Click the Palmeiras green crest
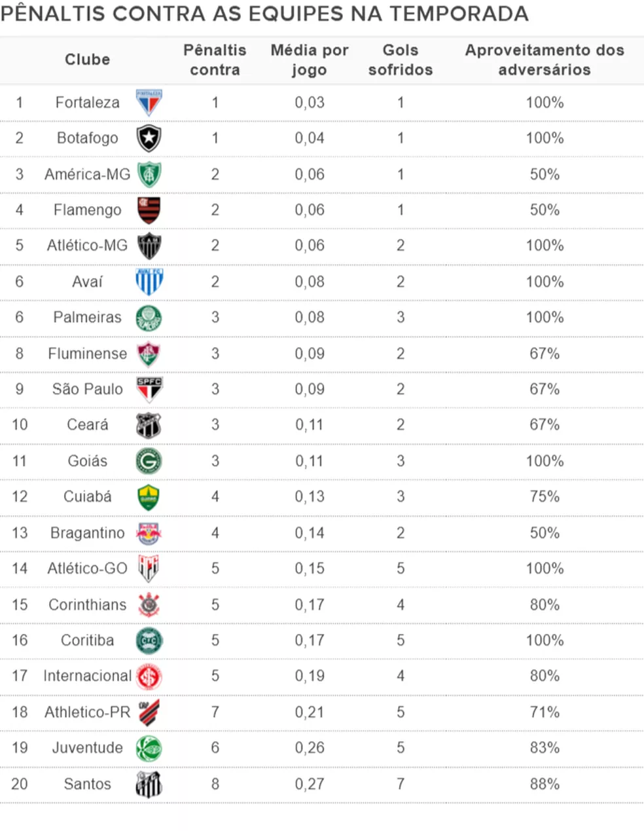 (x=149, y=318)
